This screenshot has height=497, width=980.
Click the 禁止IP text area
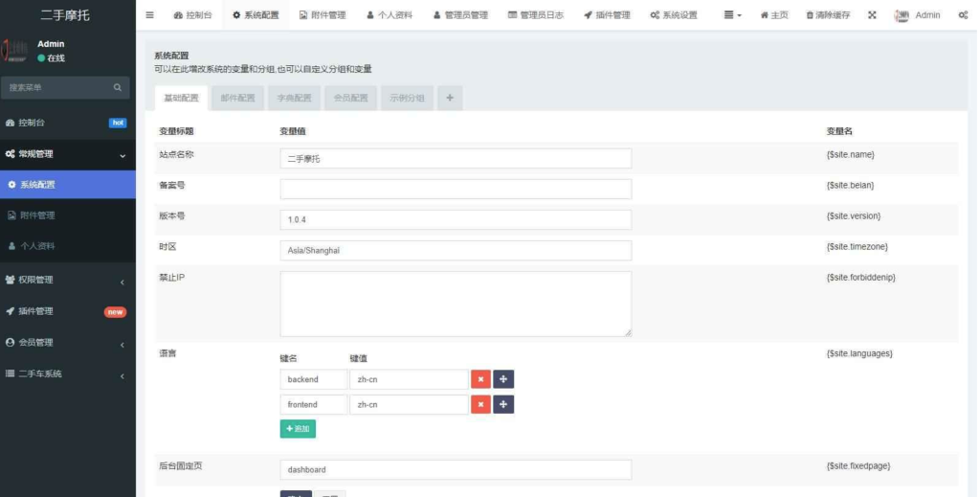[456, 304]
